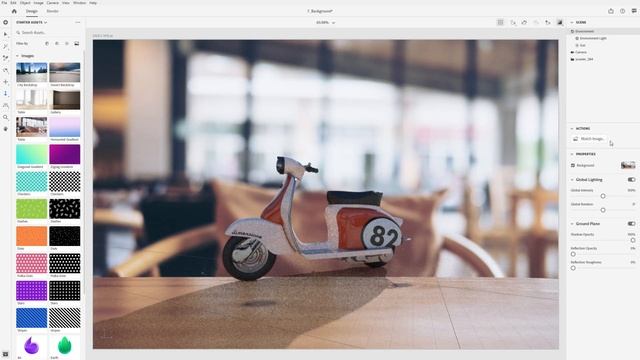Click the camera undo toolbar icon
This screenshot has height=360, width=640.
tap(536, 22)
